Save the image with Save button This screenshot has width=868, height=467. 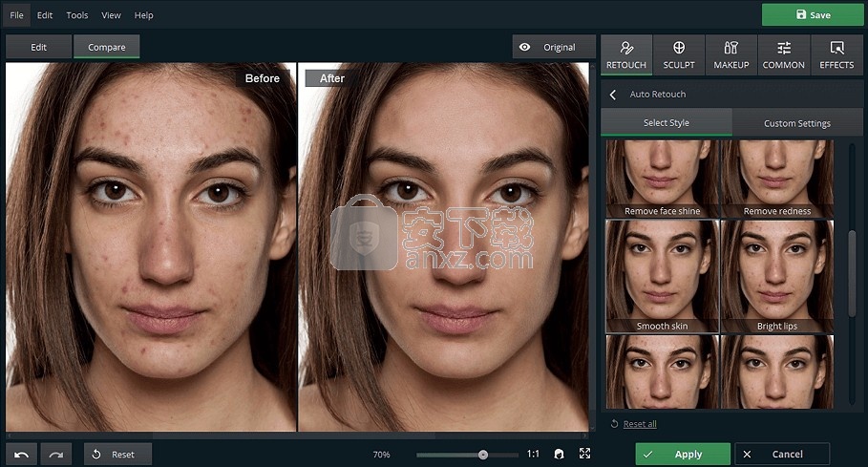[x=813, y=15]
